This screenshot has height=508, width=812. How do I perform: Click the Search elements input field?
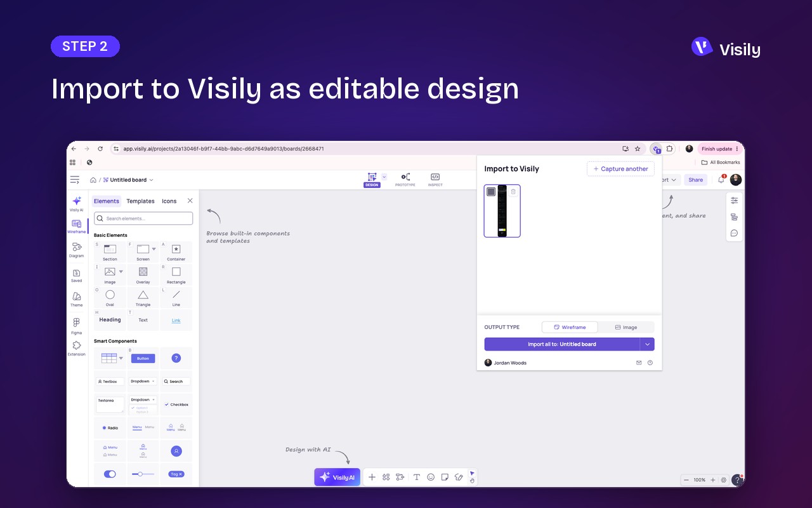[143, 218]
